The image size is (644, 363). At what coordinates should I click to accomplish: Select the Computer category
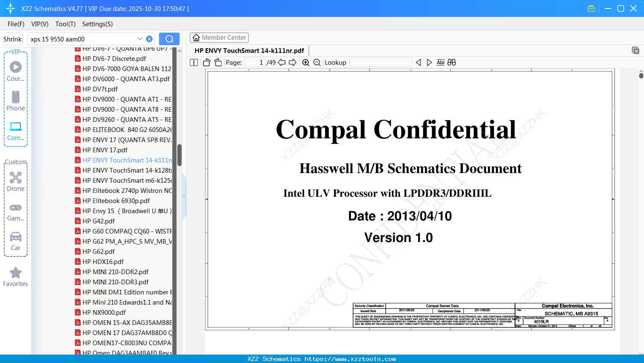point(16,131)
